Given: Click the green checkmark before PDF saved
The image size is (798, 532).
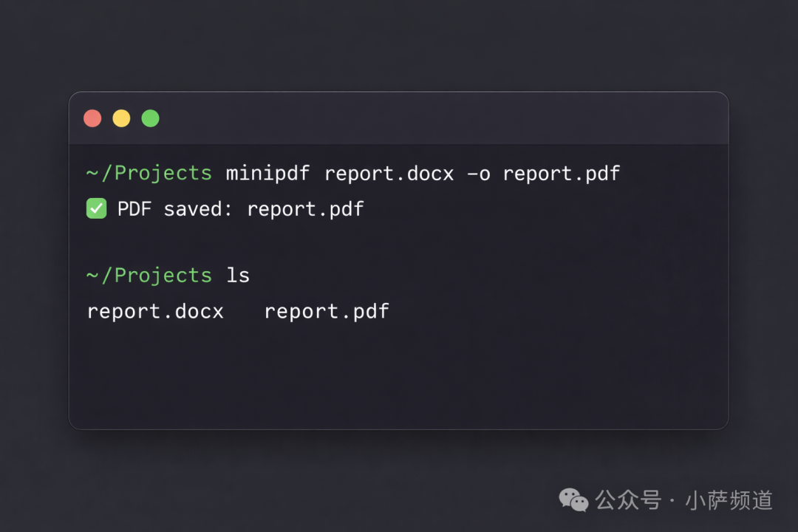Looking at the screenshot, I should coord(97,209).
